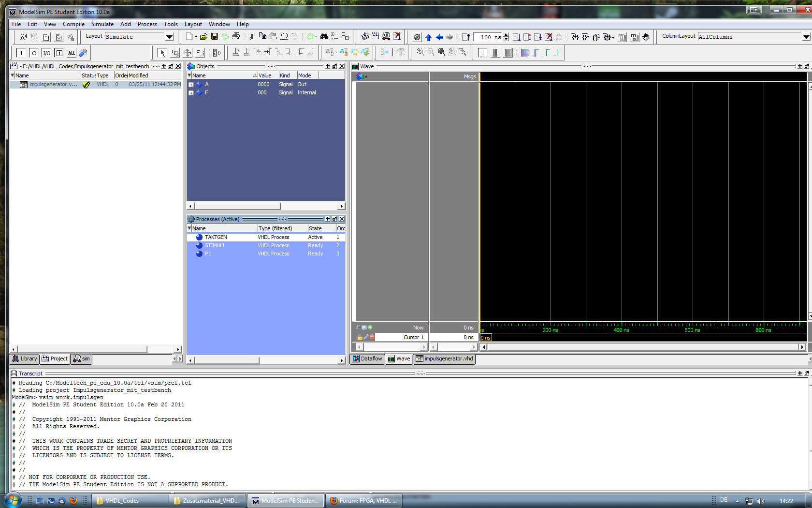Click the Step Over icon
The image size is (812, 508).
[x=585, y=37]
